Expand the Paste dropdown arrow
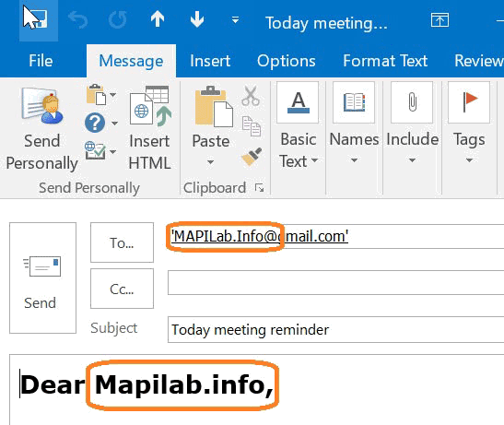Viewport: 504px width, 425px height. (210, 162)
